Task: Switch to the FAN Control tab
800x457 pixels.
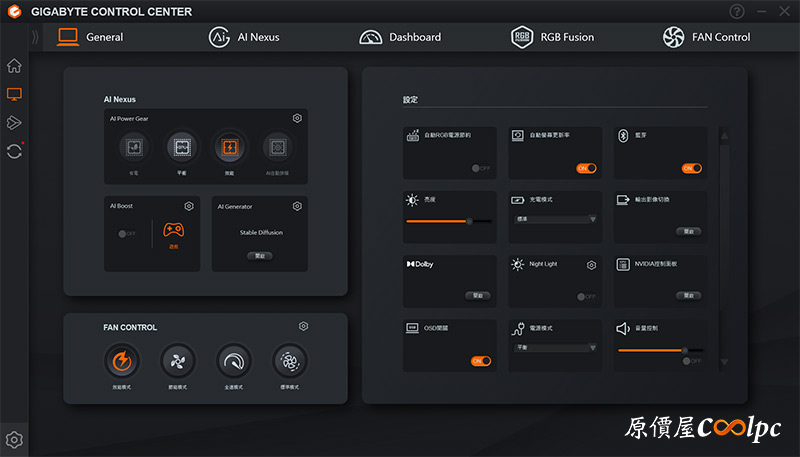Action: coord(706,37)
